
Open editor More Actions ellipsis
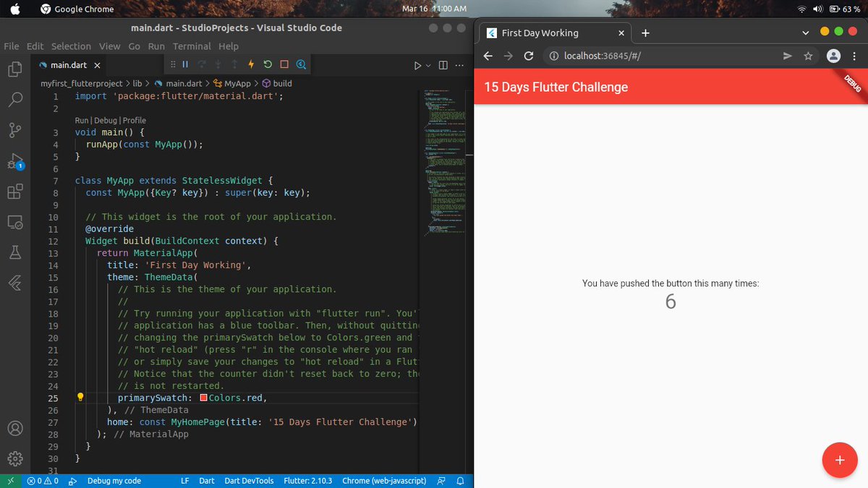tap(459, 65)
